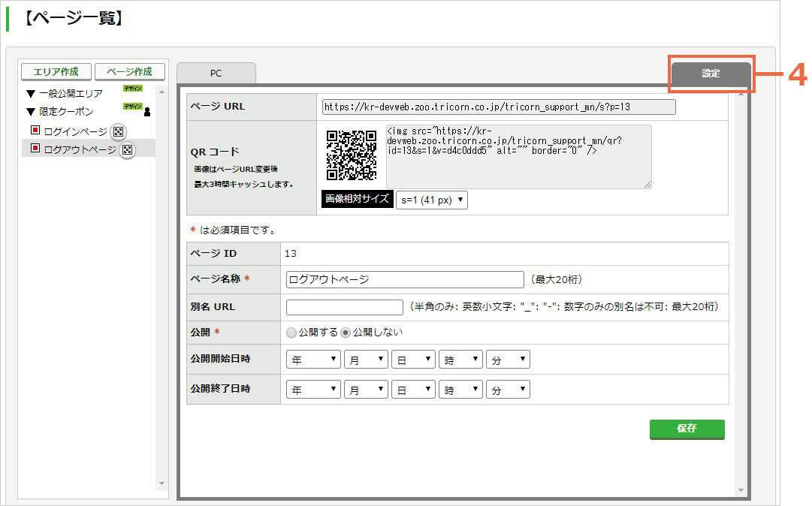812x506 pixels.
Task: Click the 【ページ一覧】 heading
Action: click(74, 19)
